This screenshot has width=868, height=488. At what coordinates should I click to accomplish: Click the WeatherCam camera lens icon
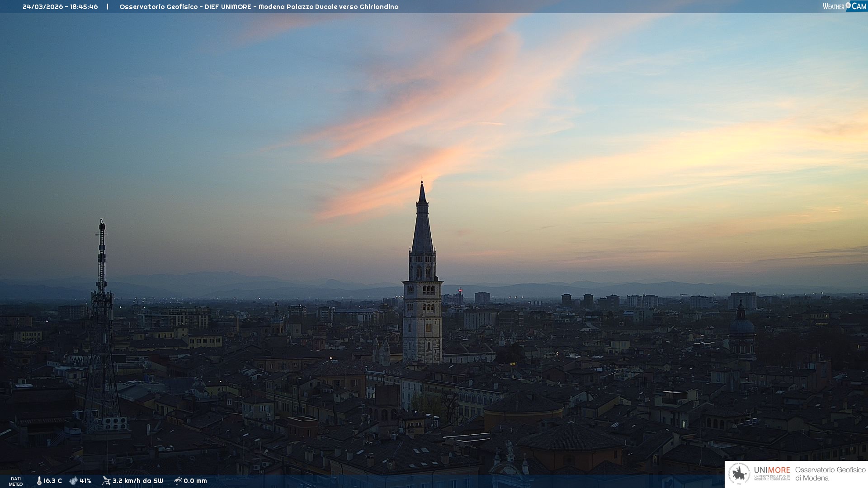click(848, 5)
